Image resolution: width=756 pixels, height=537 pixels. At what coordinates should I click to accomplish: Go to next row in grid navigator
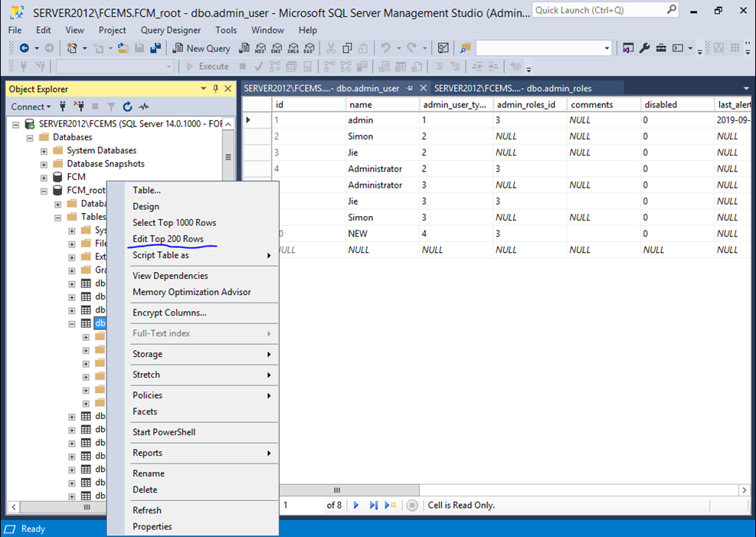(x=355, y=505)
